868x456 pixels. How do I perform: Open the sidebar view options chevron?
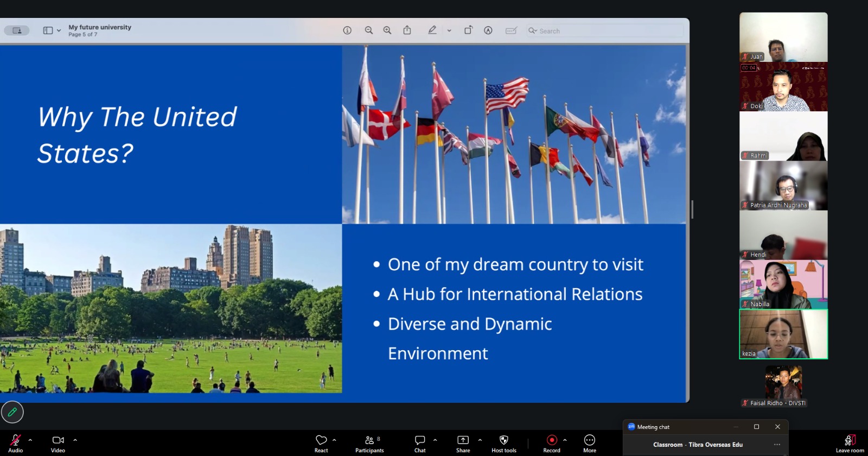pos(59,31)
